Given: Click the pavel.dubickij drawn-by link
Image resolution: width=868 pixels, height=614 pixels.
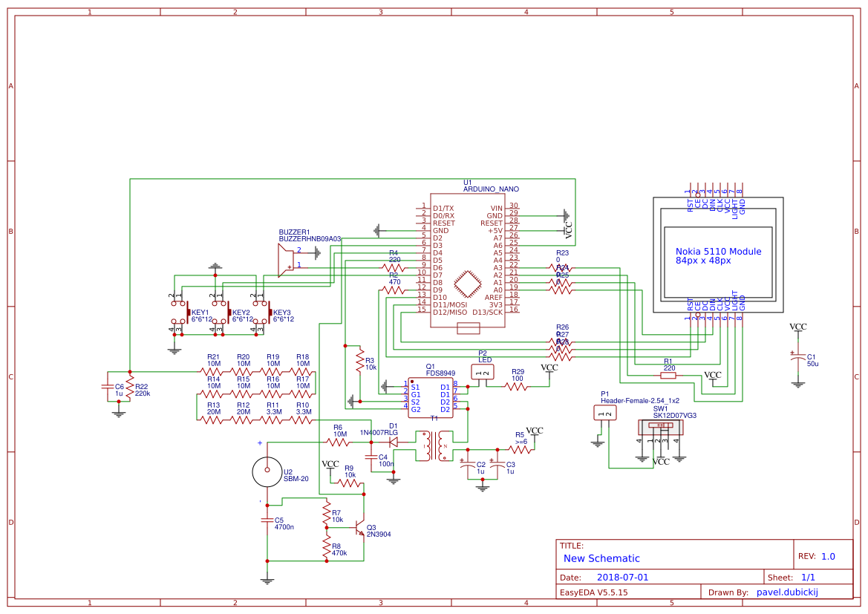Looking at the screenshot, I should [x=789, y=591].
